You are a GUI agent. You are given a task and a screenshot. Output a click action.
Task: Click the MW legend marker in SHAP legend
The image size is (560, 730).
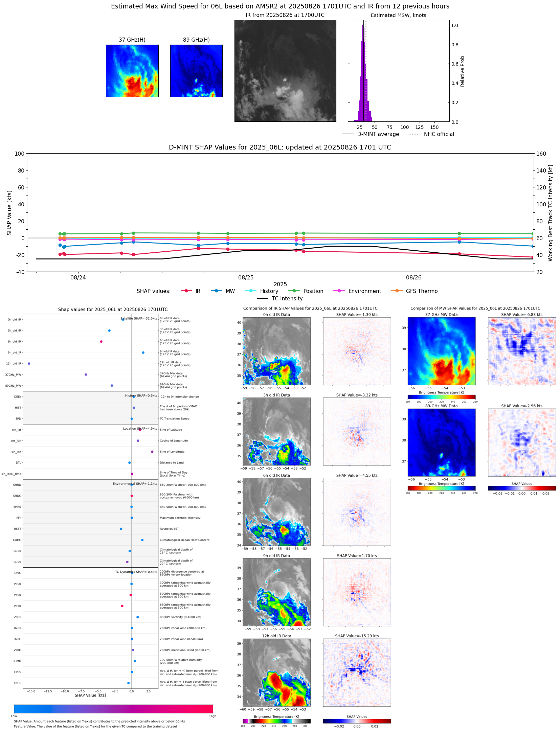coord(216,291)
